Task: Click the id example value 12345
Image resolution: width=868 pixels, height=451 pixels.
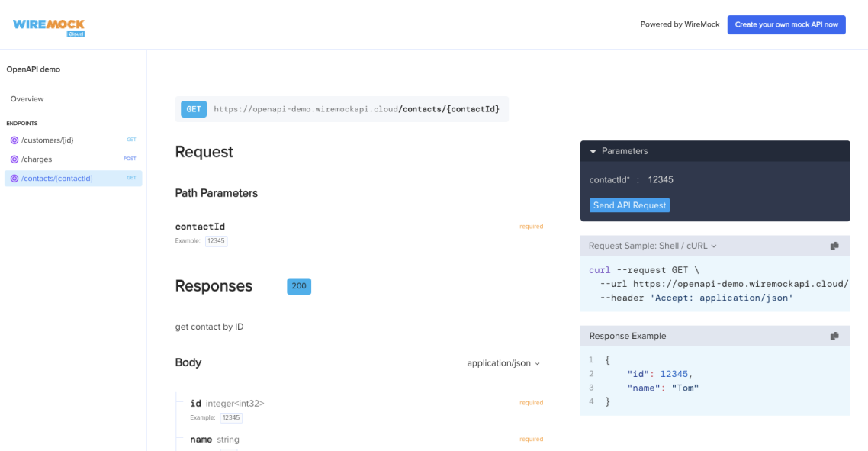Action: coord(231,417)
